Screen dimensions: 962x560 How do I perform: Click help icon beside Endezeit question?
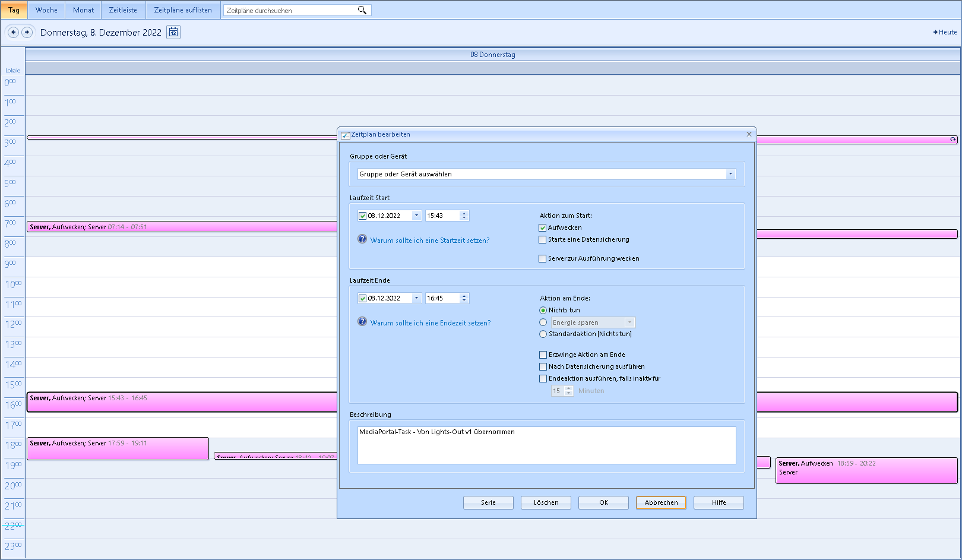[x=362, y=322]
